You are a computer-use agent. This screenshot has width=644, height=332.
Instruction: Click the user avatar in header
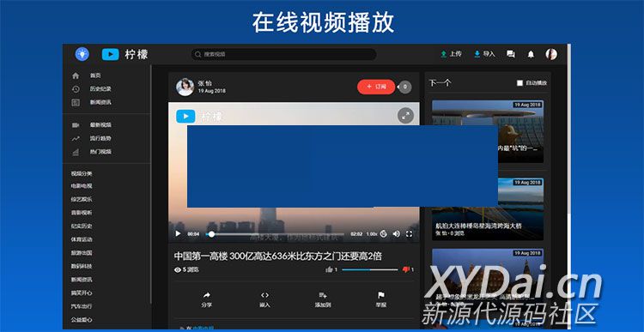click(x=551, y=54)
